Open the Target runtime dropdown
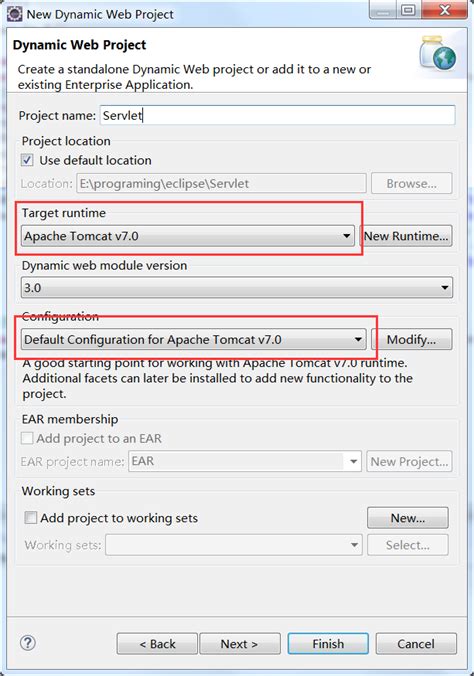The width and height of the screenshot is (474, 676). click(x=188, y=236)
